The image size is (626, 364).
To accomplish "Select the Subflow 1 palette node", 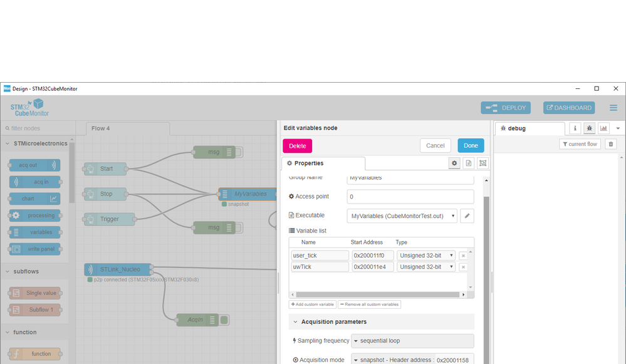I will (34, 309).
